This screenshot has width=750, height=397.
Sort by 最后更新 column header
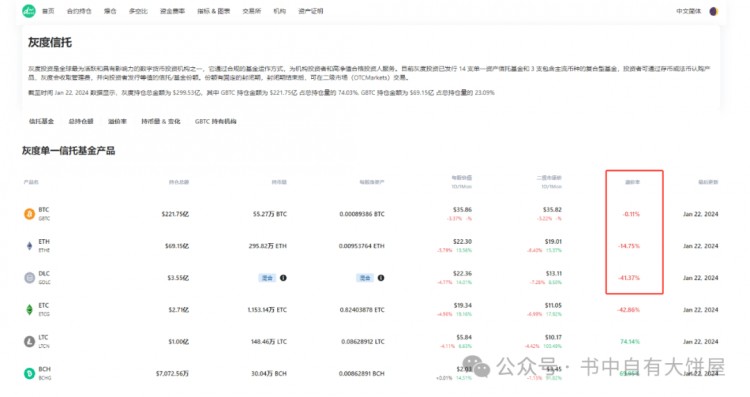[708, 182]
